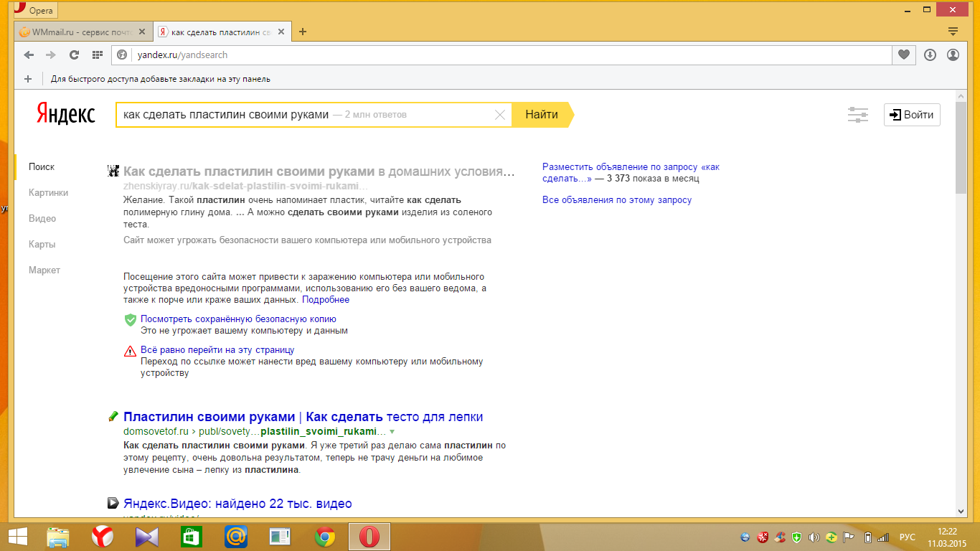Click Разместить объявление по запросу link
The image size is (980, 551).
click(631, 172)
